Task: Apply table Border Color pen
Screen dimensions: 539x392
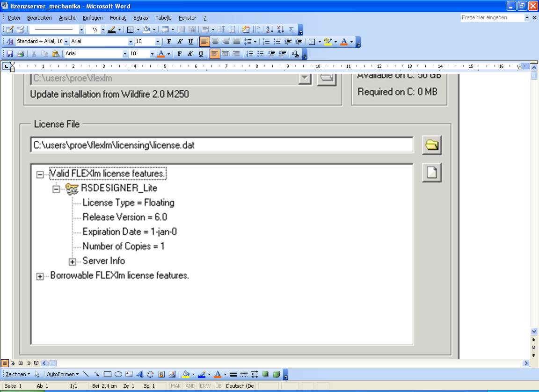Action: point(112,29)
